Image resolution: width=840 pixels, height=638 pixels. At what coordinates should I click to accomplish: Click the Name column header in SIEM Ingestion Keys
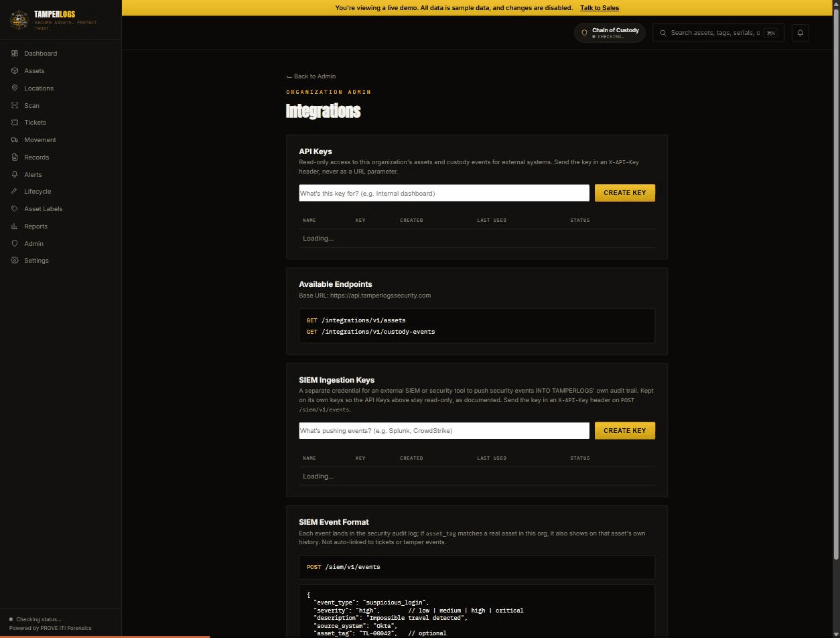click(309, 458)
